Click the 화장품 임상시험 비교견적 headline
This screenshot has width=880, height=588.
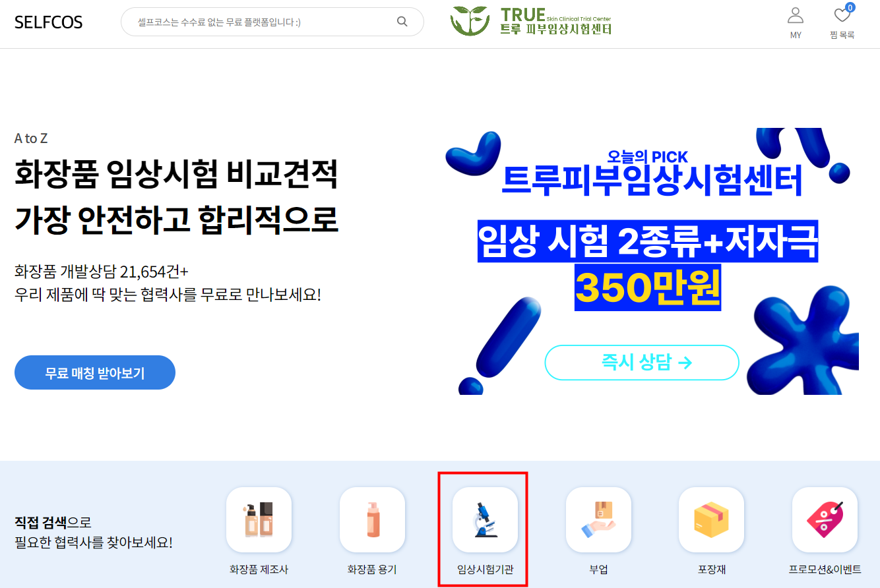(176, 175)
